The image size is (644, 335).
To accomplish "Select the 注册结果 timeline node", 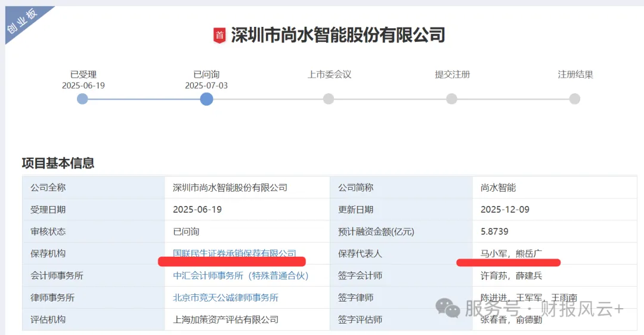I will click(575, 99).
